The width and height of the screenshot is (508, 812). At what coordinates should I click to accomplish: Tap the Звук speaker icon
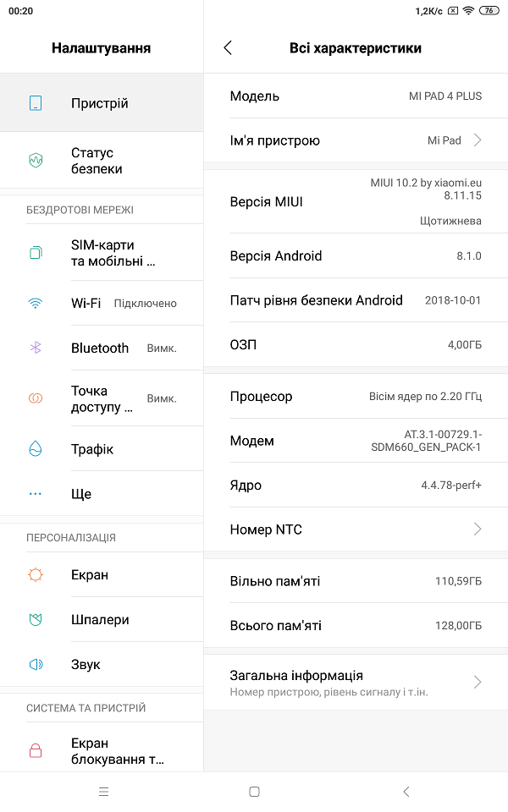(36, 665)
